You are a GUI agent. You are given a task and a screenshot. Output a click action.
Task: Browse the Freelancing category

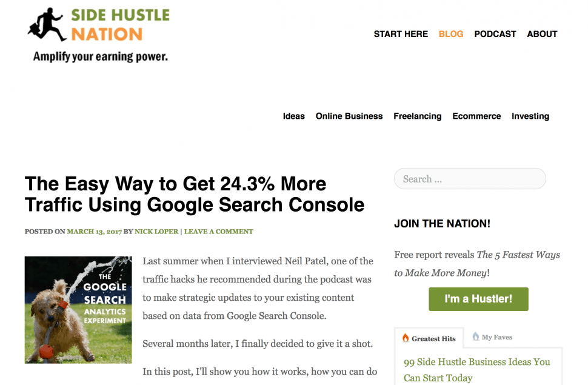[418, 116]
